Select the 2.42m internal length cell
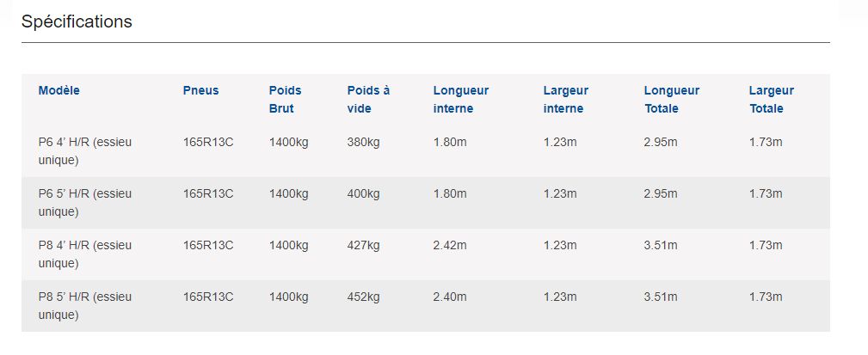868x355 pixels. point(450,246)
